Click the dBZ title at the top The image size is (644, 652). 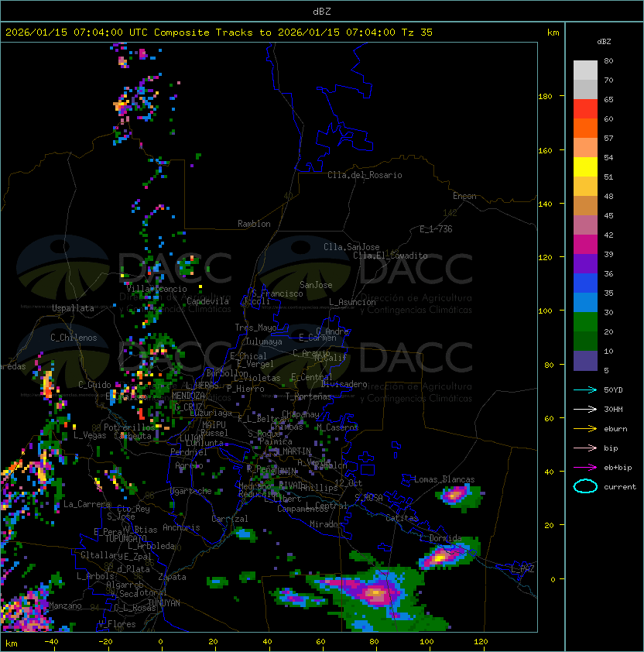(x=322, y=12)
